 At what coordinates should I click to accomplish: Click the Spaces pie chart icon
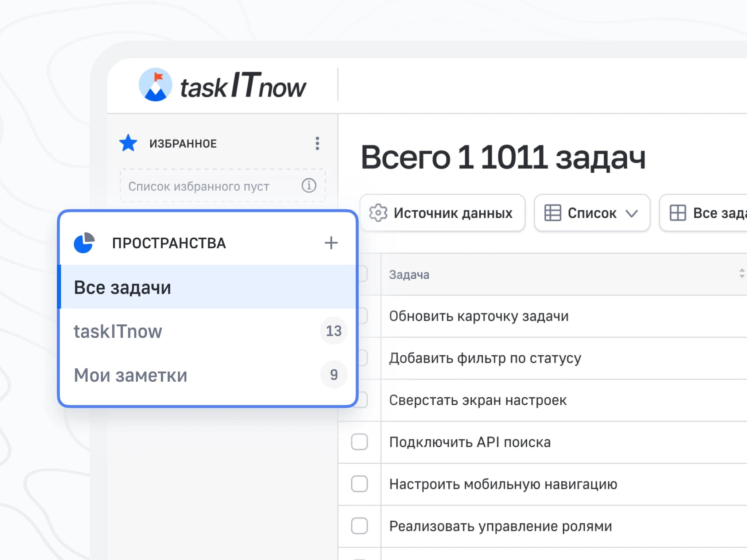click(84, 243)
